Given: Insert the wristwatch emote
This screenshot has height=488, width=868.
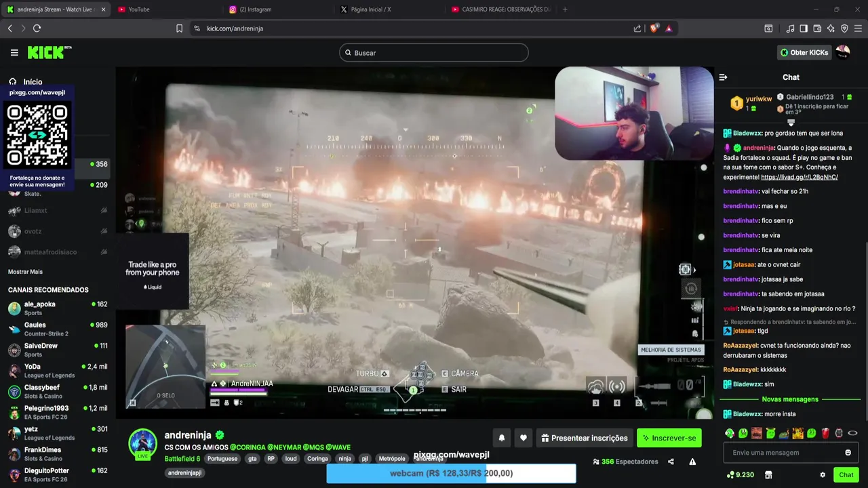Looking at the screenshot, I should pos(839,433).
